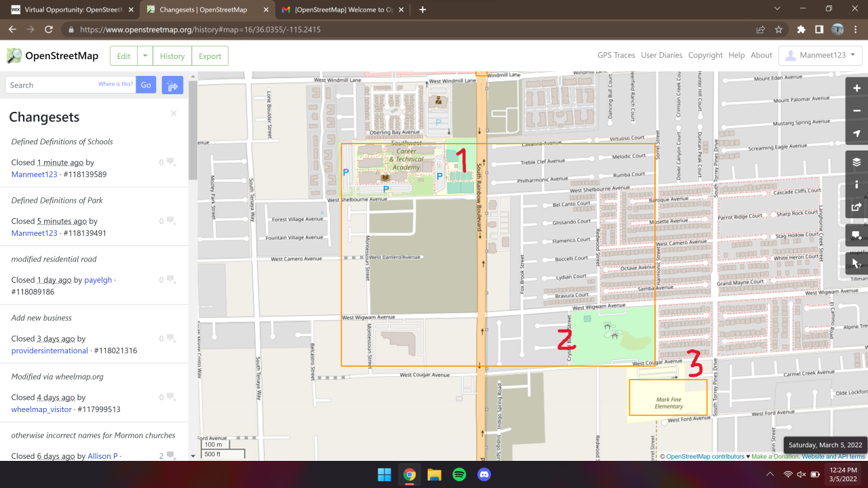Open the Map Key panel
868x488 pixels.
(856, 184)
